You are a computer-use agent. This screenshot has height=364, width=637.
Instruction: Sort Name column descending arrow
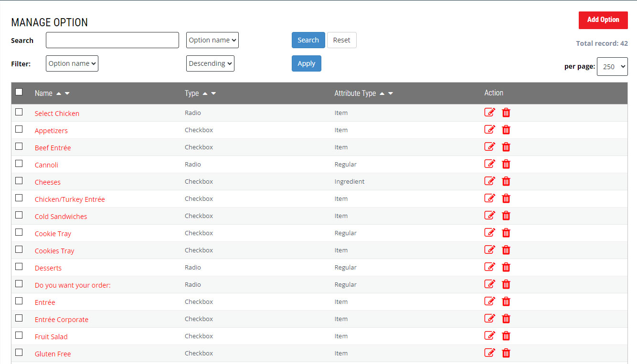click(x=67, y=94)
